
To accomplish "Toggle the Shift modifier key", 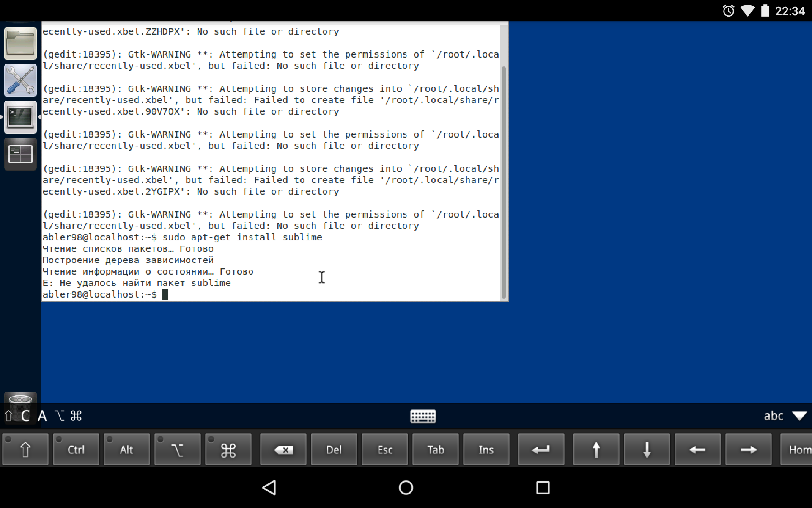I will click(25, 450).
